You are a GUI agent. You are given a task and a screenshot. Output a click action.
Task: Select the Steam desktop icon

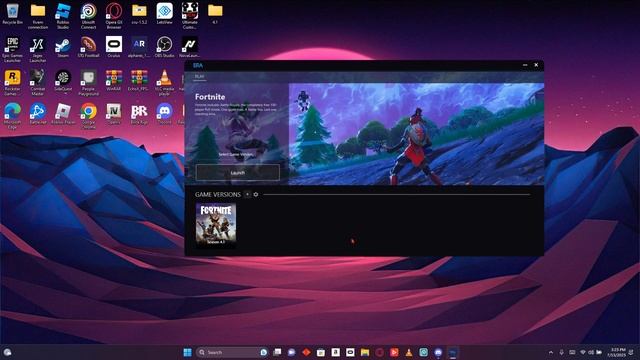pyautogui.click(x=63, y=47)
